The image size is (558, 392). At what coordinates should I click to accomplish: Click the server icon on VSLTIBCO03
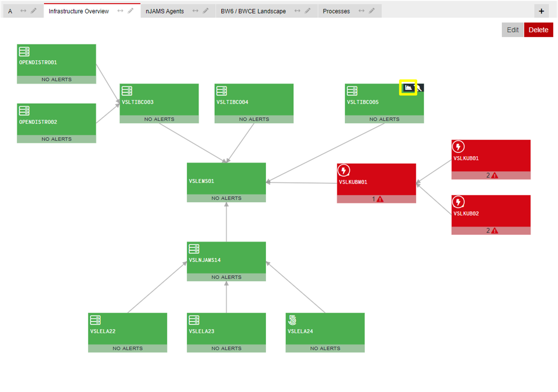point(127,91)
